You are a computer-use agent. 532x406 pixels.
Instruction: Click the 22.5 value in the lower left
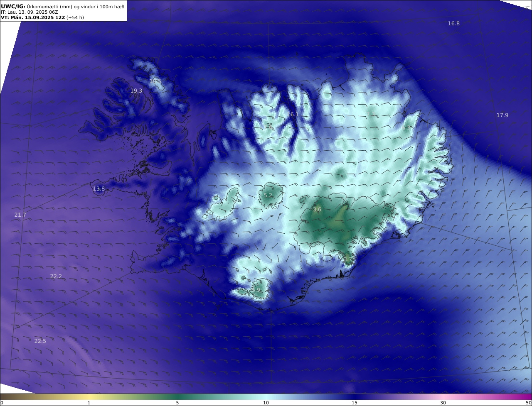click(x=40, y=341)
